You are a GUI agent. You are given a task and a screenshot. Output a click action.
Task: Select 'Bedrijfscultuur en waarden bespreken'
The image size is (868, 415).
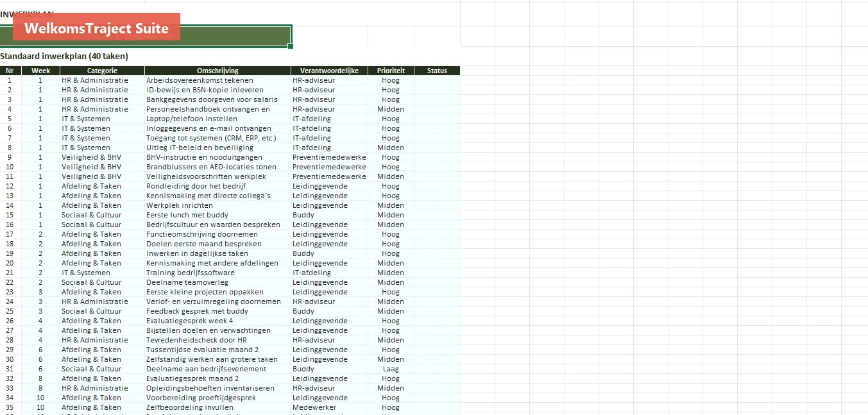(x=218, y=224)
